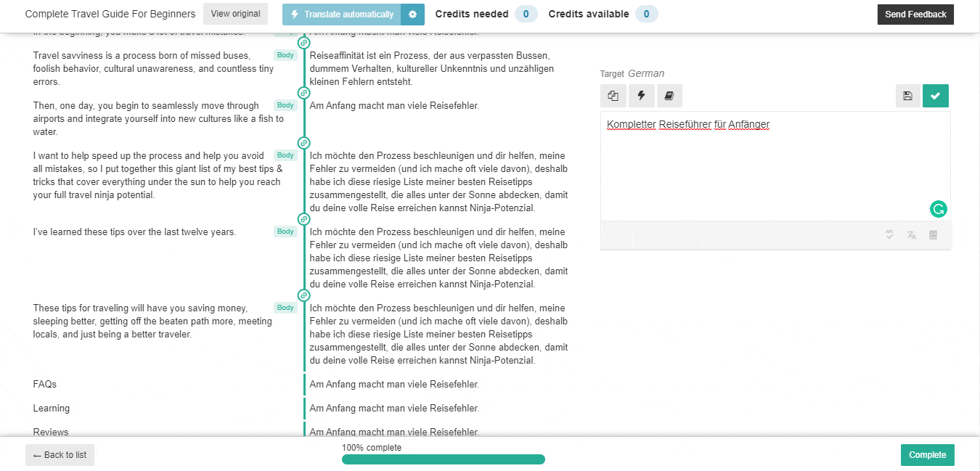Click the Grammarly icon in the text editor
The width and height of the screenshot is (980, 471).
click(x=938, y=209)
